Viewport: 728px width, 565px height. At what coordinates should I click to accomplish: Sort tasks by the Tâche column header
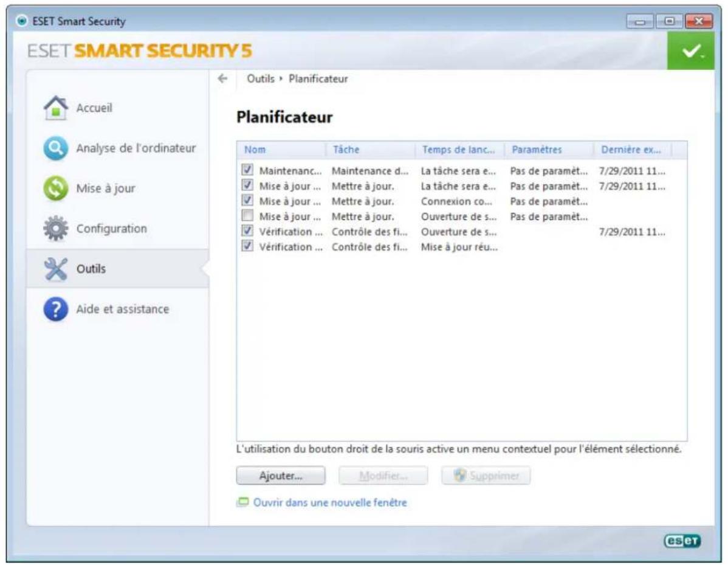371,150
